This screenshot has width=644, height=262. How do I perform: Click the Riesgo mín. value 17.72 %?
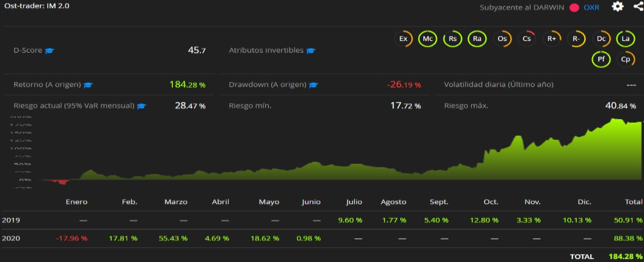coord(405,106)
